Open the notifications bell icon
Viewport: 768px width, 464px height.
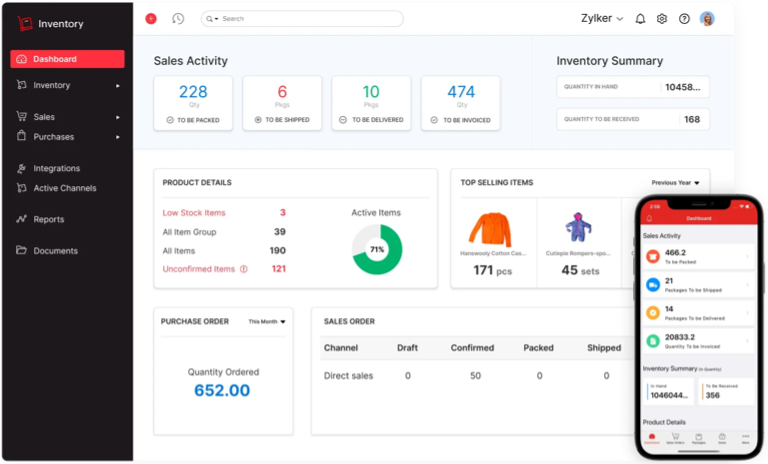pos(640,19)
